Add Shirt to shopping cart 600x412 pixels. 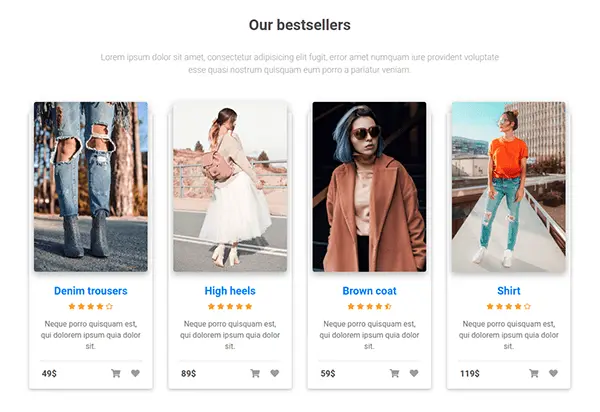pos(533,374)
